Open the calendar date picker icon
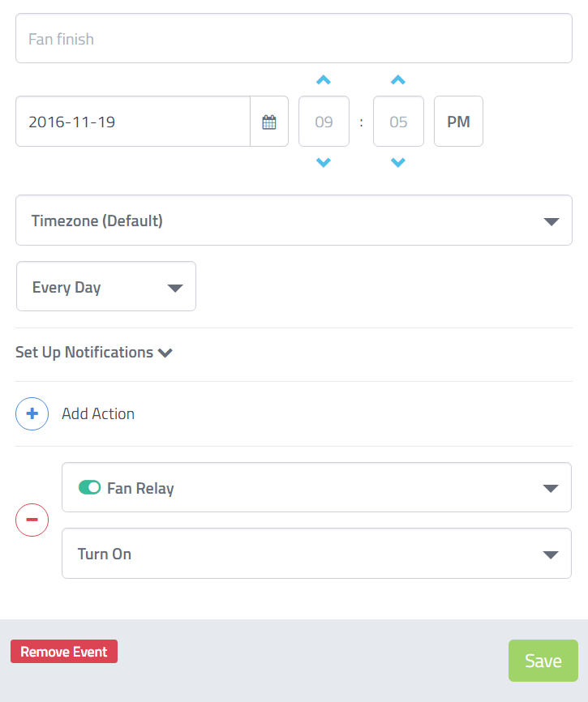The image size is (588, 702). (269, 122)
